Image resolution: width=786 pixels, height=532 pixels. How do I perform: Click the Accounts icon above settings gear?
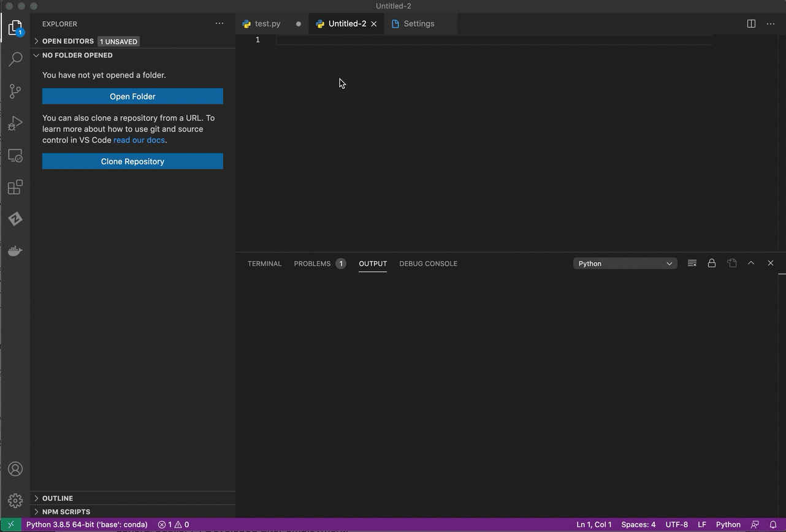15,469
